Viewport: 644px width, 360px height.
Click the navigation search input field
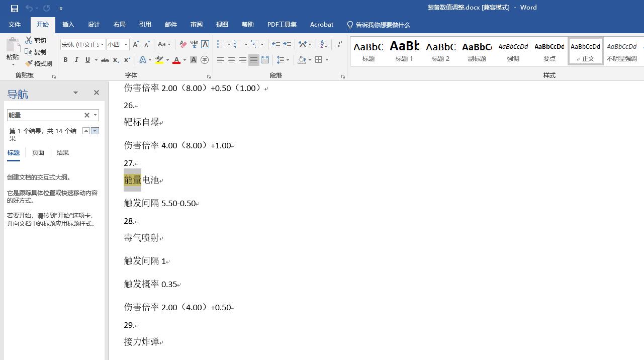tap(44, 115)
